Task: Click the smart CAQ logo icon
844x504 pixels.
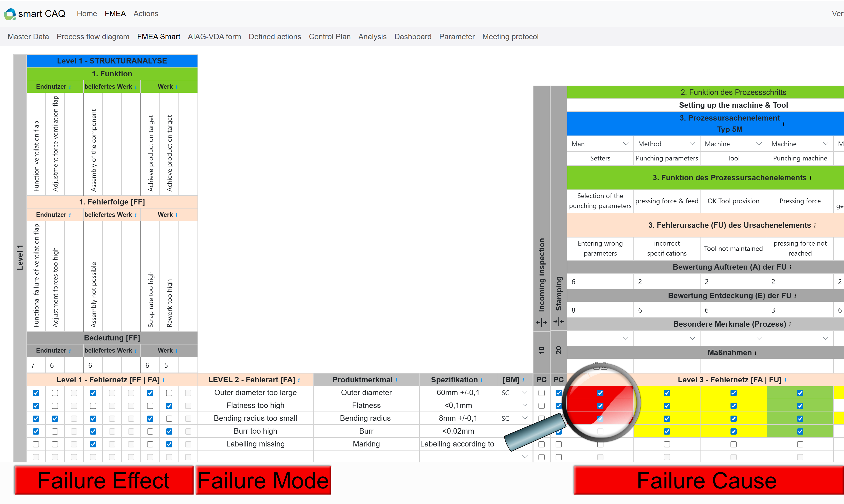Action: [x=10, y=14]
